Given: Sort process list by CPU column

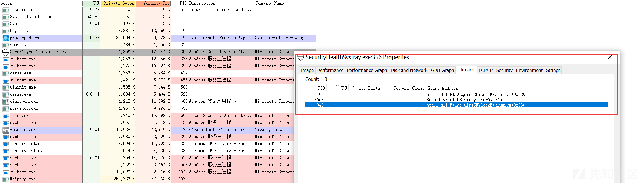Looking at the screenshot, I should pyautogui.click(x=92, y=3).
